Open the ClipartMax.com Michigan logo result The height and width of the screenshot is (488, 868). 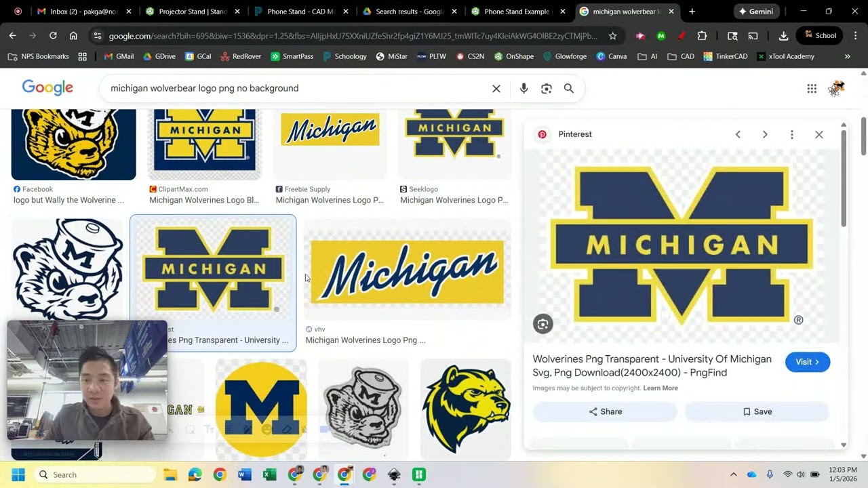pyautogui.click(x=205, y=144)
